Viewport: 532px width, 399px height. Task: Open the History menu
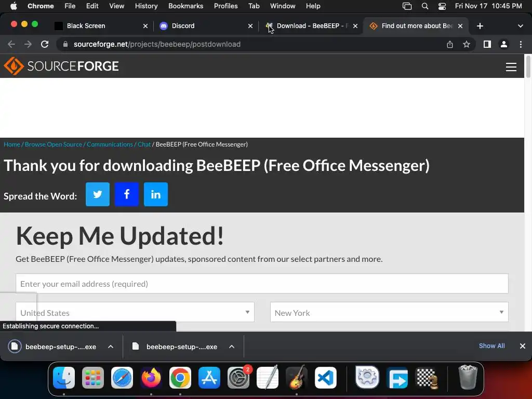146,6
